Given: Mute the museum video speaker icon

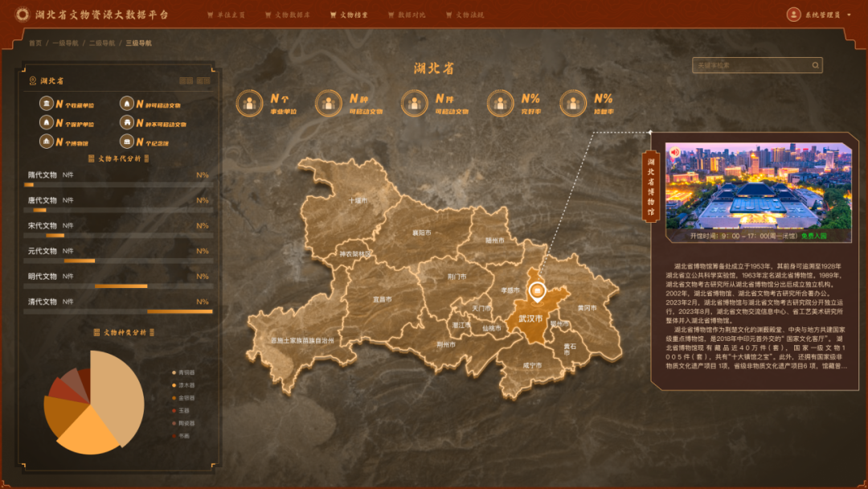Looking at the screenshot, I should 674,152.
